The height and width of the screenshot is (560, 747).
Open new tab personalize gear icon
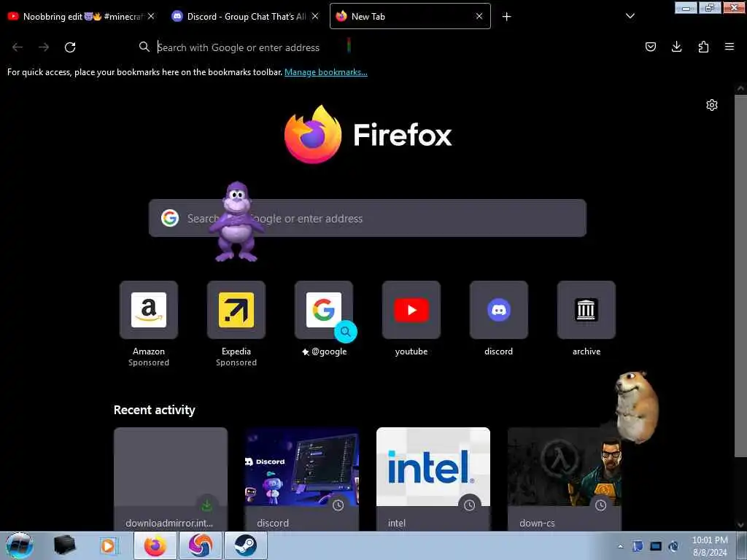point(712,105)
